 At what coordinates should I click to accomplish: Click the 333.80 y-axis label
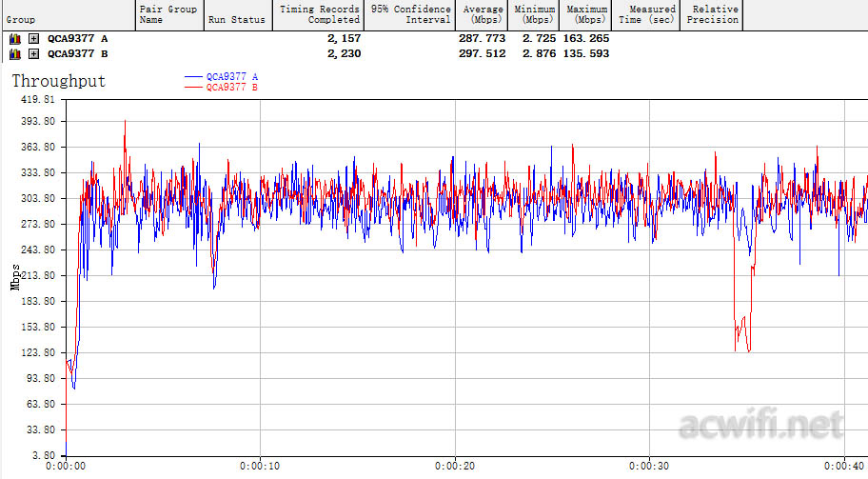(x=38, y=172)
